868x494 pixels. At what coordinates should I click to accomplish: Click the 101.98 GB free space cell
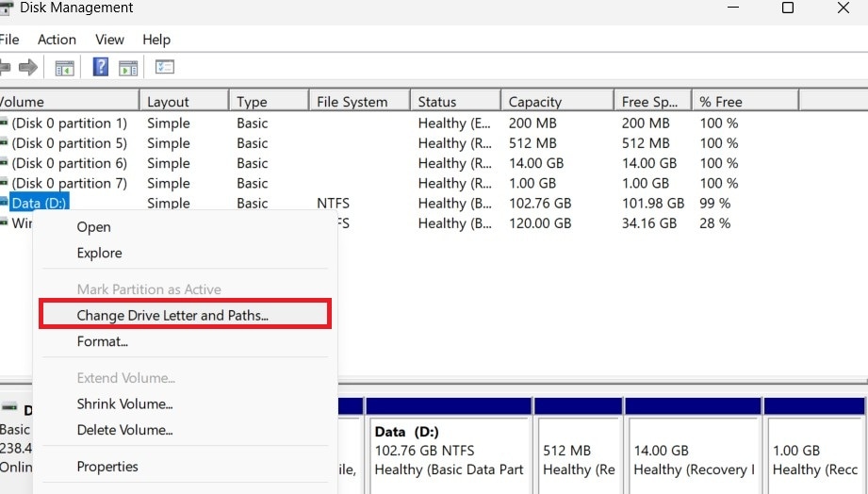653,204
